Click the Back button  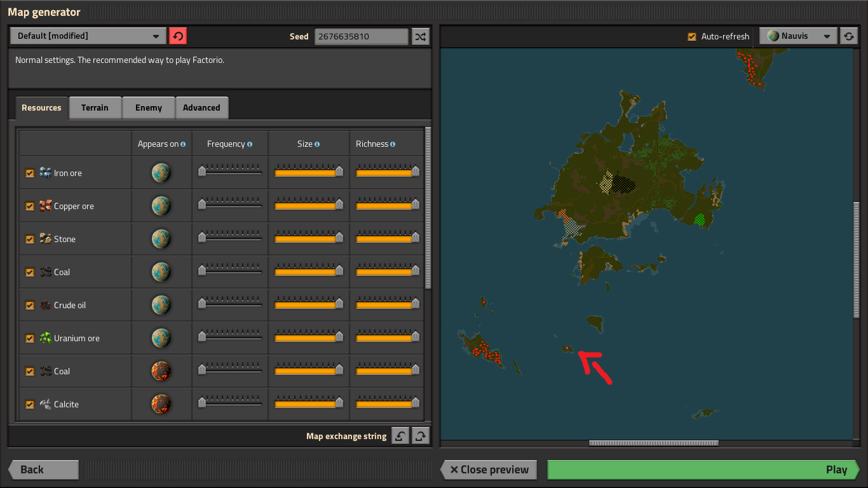point(43,470)
